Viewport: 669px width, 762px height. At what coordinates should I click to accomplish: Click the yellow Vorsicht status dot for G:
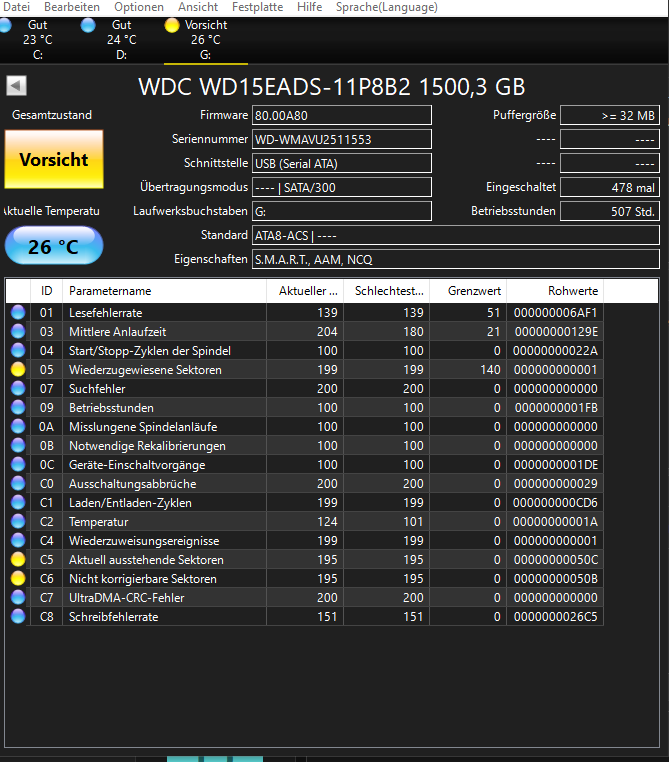[172, 25]
